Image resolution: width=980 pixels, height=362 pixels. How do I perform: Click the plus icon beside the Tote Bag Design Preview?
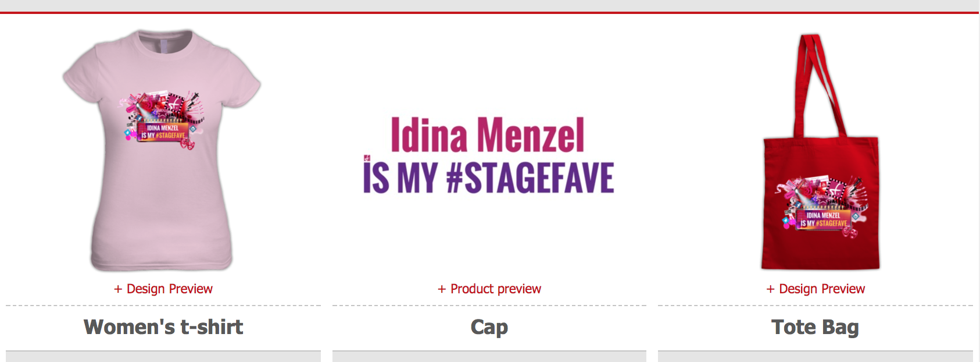click(770, 289)
